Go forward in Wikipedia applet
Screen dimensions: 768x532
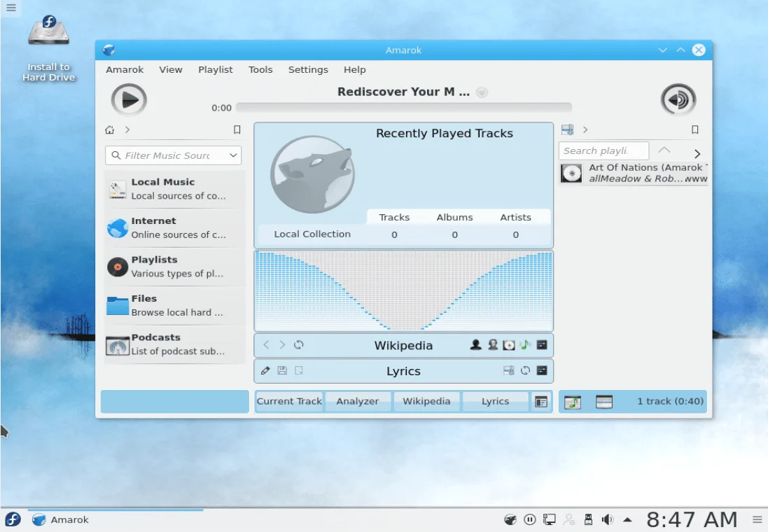(282, 345)
